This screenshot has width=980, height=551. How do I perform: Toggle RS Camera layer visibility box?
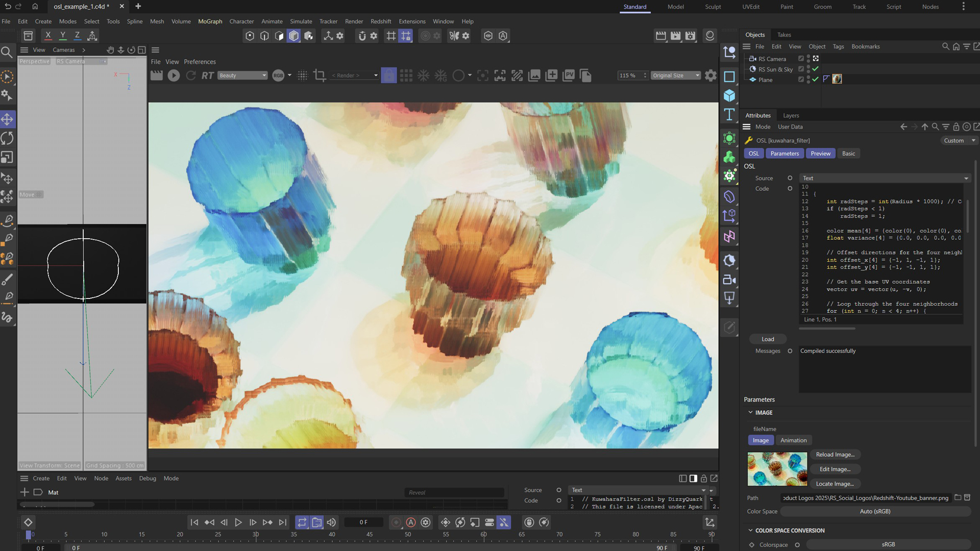(x=801, y=59)
